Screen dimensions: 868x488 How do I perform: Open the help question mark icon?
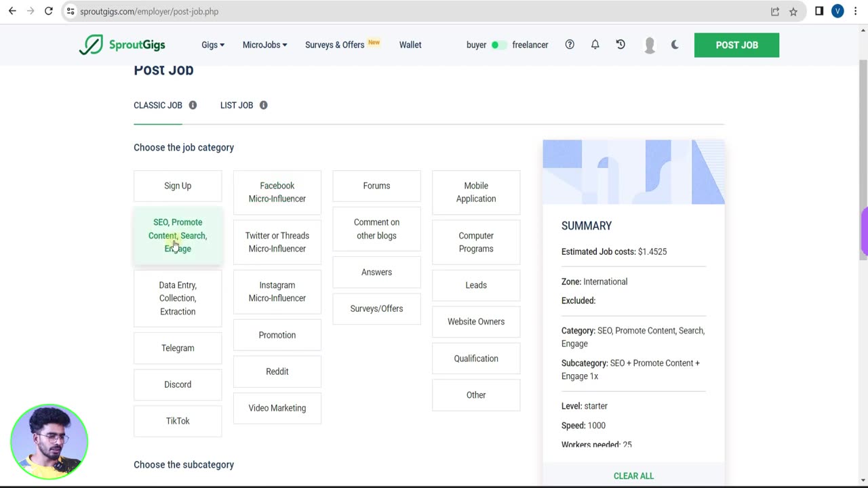[x=570, y=45]
